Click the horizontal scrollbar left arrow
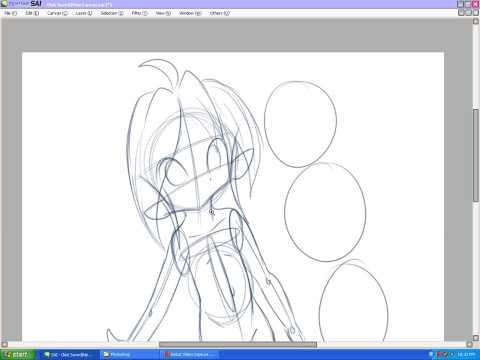Screen dimensions: 480x360 pos(4,344)
